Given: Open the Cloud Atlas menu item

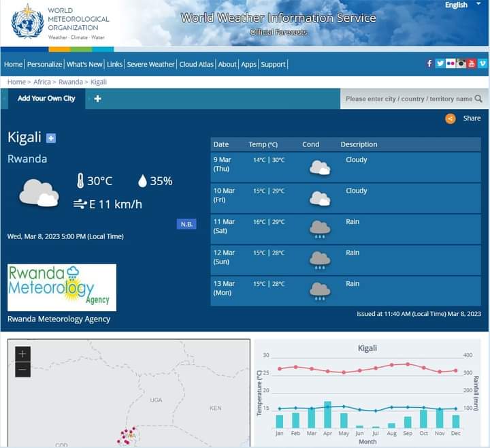Looking at the screenshot, I should click(197, 64).
